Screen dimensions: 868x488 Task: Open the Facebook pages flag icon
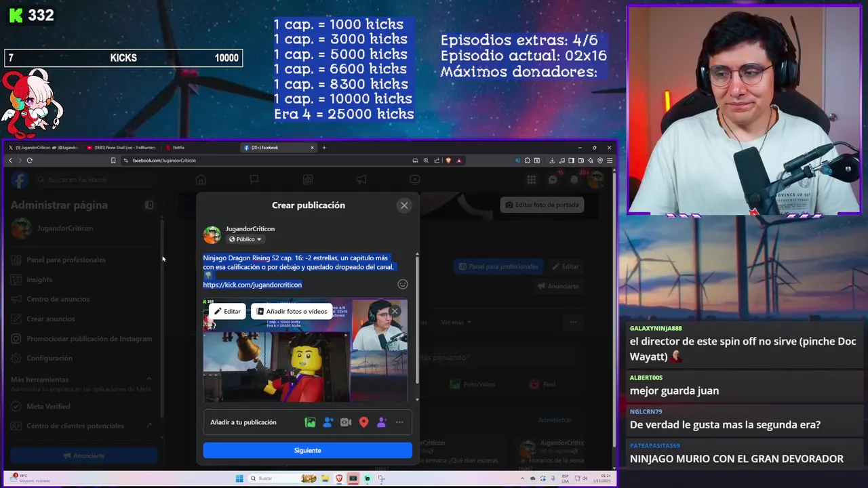[x=254, y=180]
